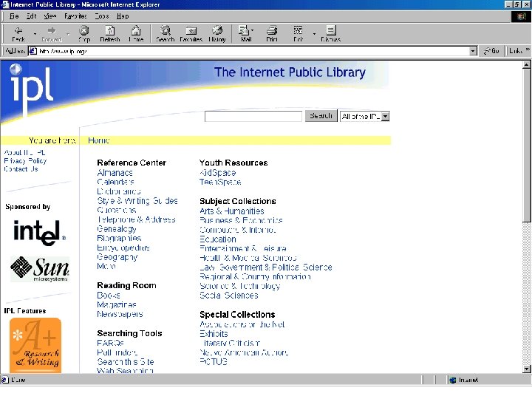Screen dimensions: 532x399
Task: Click the page icon in address bar
Action: (x=33, y=51)
